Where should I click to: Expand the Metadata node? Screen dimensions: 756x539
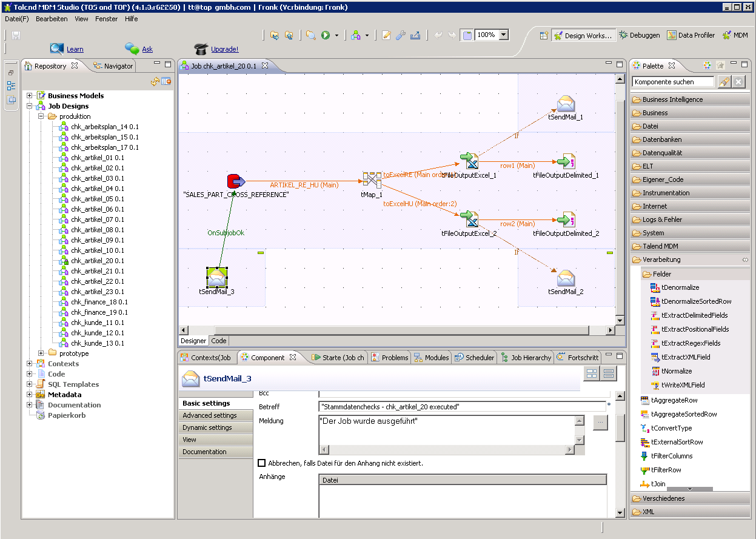point(30,394)
